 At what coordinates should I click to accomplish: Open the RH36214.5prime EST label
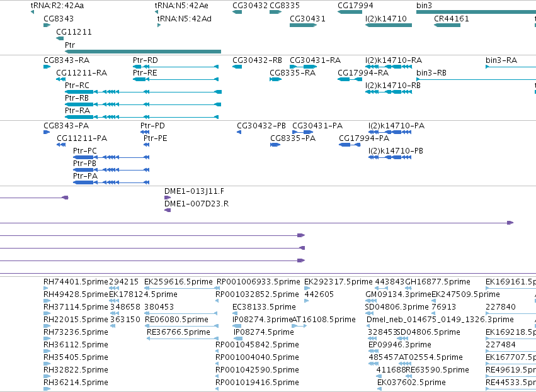(76, 383)
